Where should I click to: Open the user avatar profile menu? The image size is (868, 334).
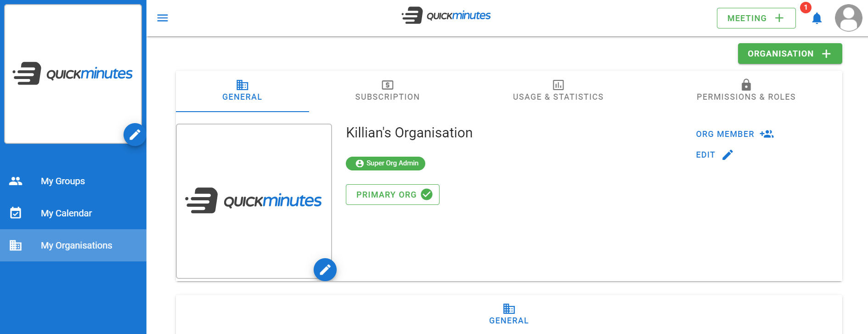click(848, 18)
